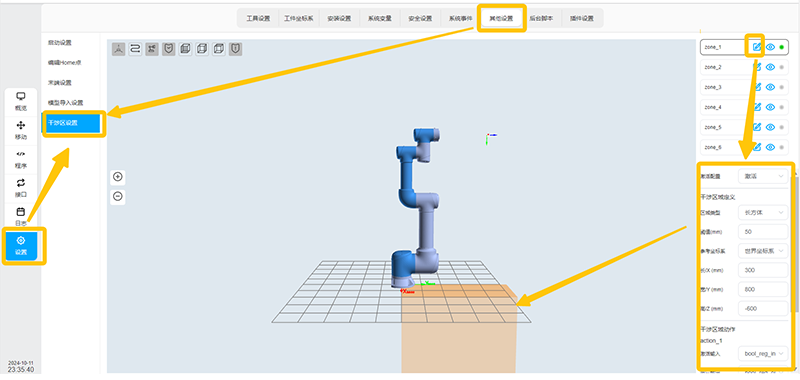The width and height of the screenshot is (800, 380).
Task: Expand the 区域类型 dropdown showing 长方体
Action: [x=763, y=212]
